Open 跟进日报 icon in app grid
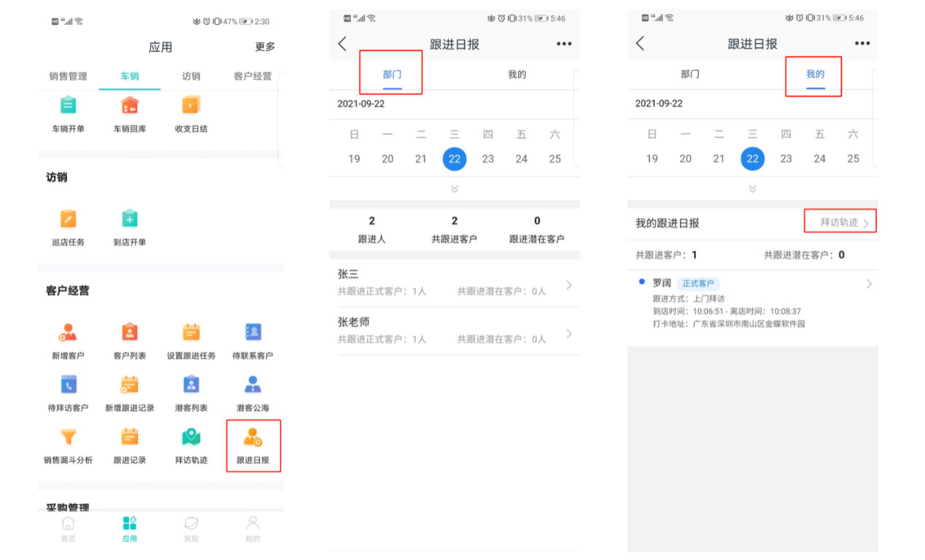 coord(253,437)
